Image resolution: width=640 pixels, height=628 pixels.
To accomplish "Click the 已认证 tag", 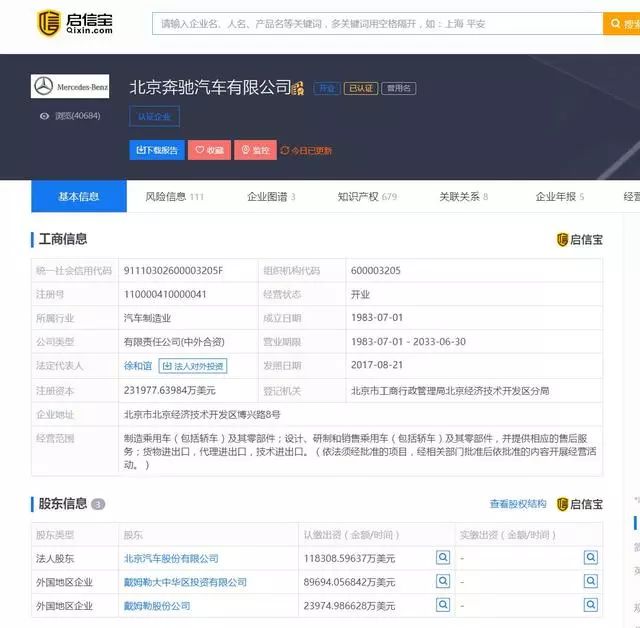I will [x=361, y=89].
